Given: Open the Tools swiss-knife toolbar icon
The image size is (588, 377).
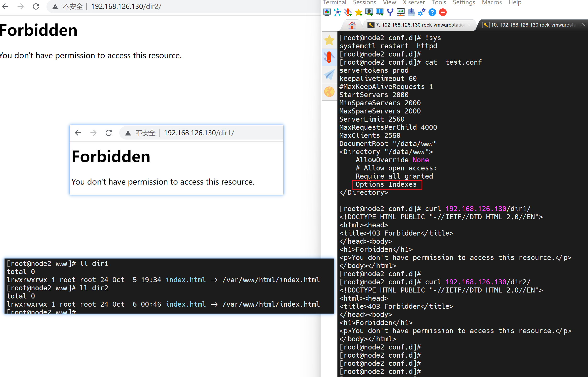Looking at the screenshot, I should (x=348, y=12).
